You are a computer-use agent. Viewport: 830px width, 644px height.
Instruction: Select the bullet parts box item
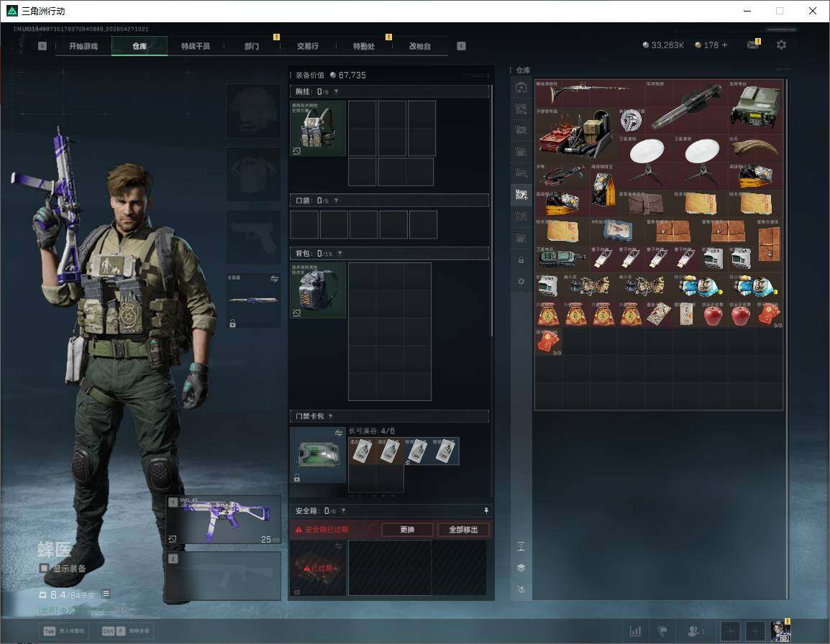click(576, 134)
